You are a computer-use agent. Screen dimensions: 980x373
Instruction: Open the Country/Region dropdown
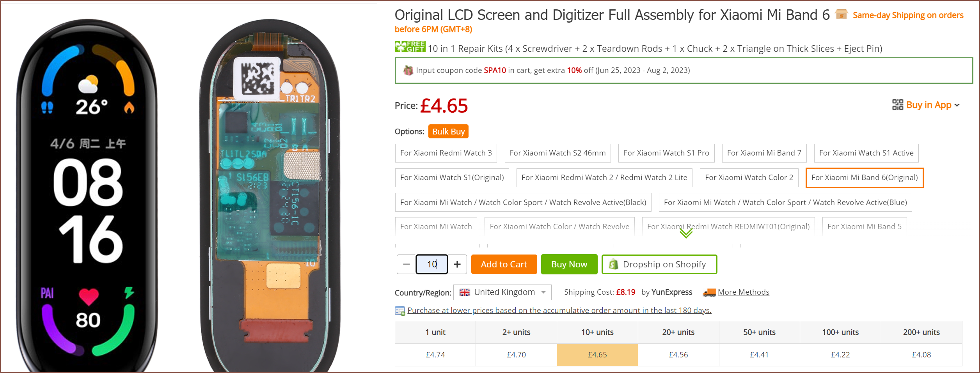coord(502,292)
